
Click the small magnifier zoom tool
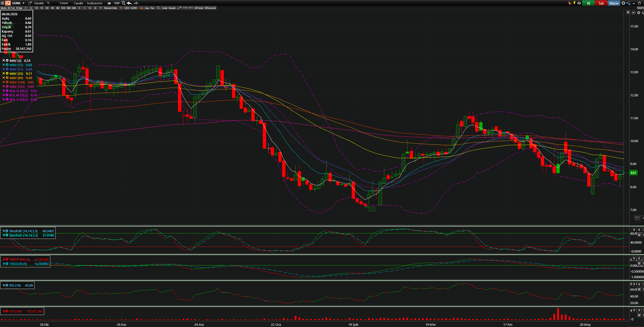coord(158,8)
